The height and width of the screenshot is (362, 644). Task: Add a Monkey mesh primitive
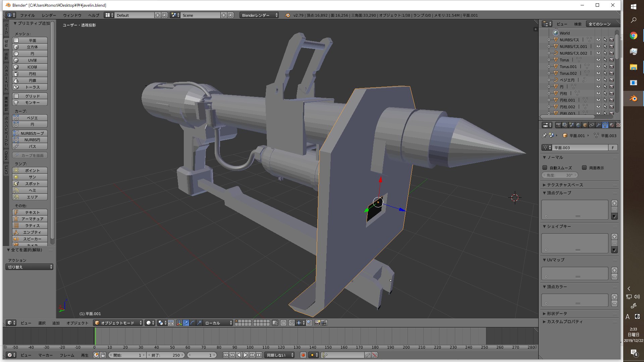tap(30, 103)
